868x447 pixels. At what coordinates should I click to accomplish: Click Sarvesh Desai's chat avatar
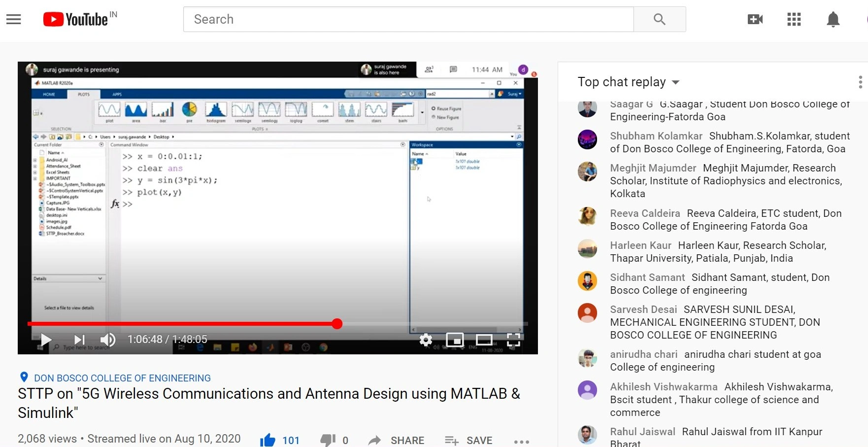(587, 312)
